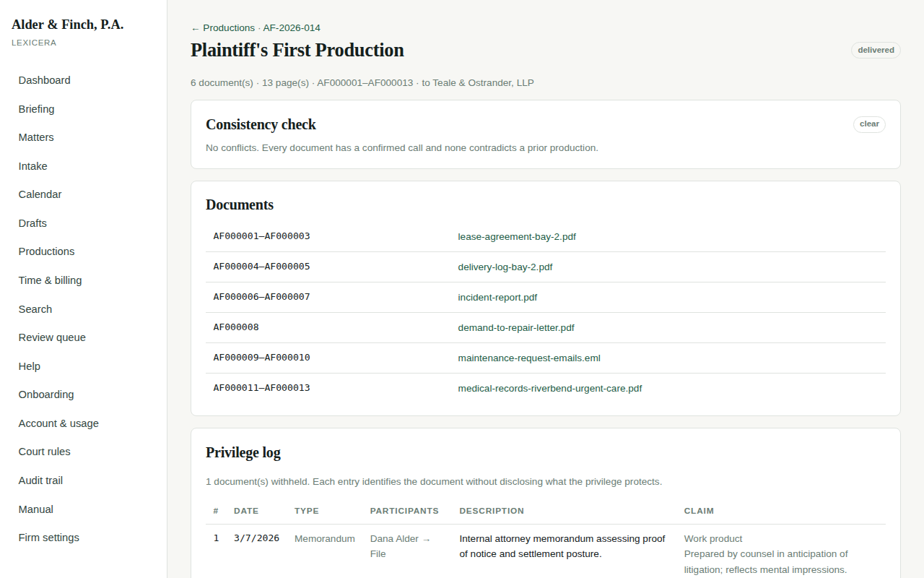Open lease-agreement-bay-2.pdf
Viewport: 924px width, 578px height.
[x=517, y=236]
